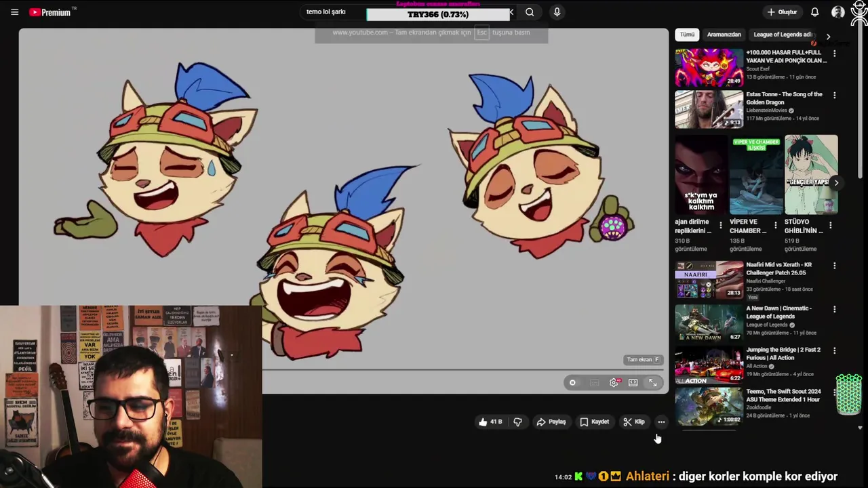868x488 pixels.
Task: Open +100.000 HASAR video thumbnail
Action: tap(709, 67)
